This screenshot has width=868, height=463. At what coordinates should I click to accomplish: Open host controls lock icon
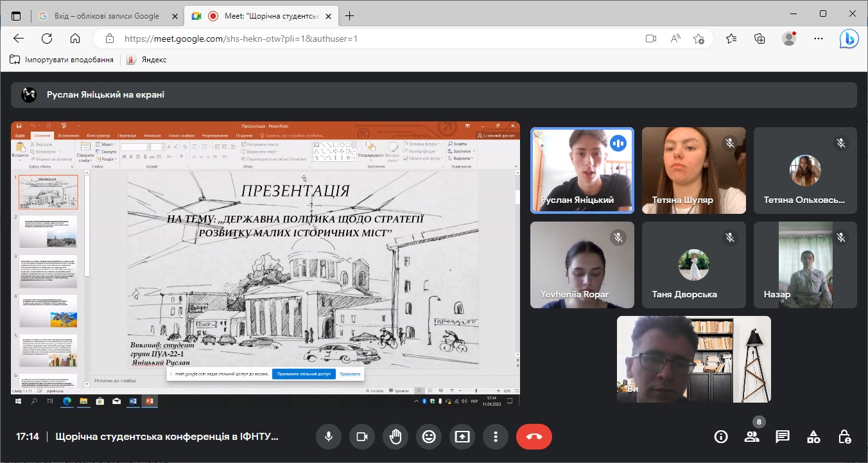coord(845,437)
